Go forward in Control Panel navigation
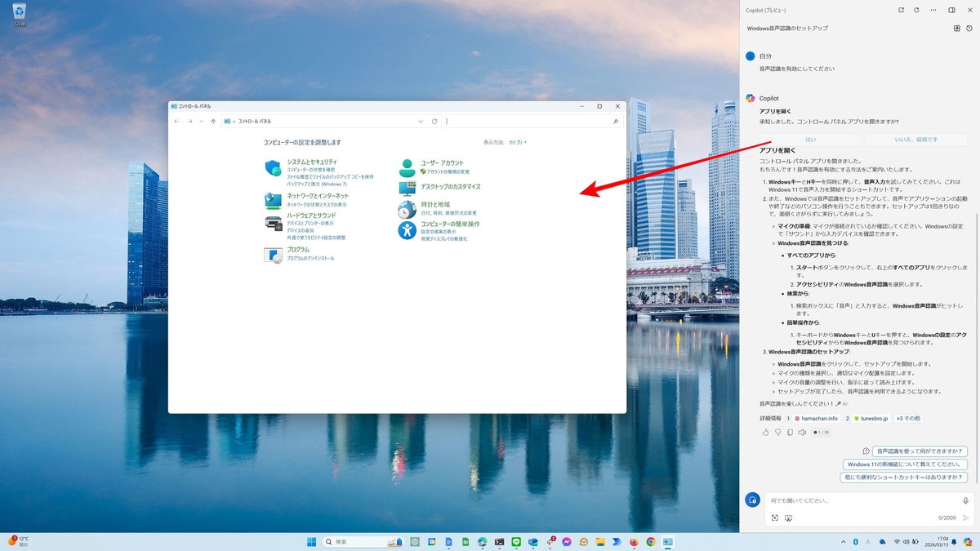This screenshot has width=980, height=551. click(189, 121)
